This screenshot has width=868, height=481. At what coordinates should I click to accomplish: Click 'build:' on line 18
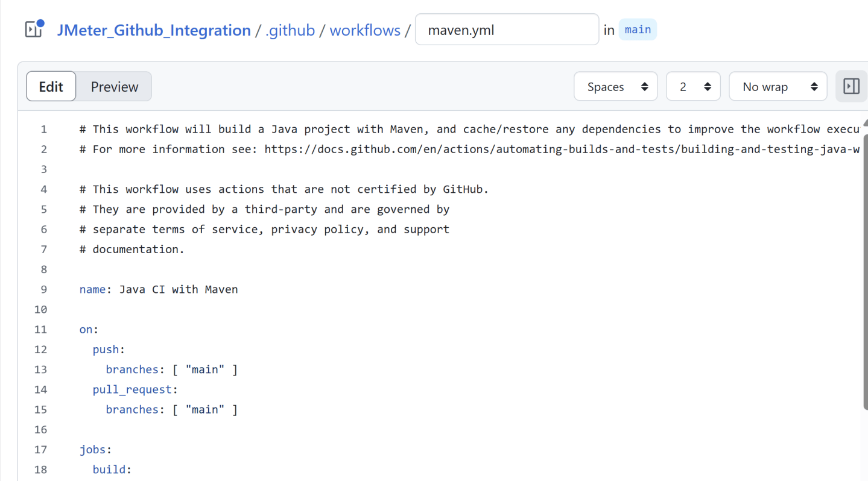pyautogui.click(x=112, y=470)
